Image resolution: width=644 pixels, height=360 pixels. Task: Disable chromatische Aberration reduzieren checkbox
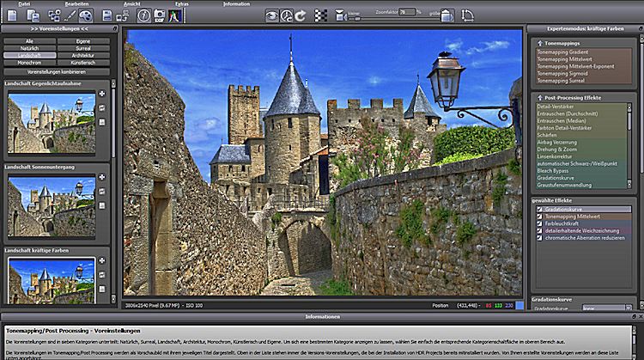538,238
